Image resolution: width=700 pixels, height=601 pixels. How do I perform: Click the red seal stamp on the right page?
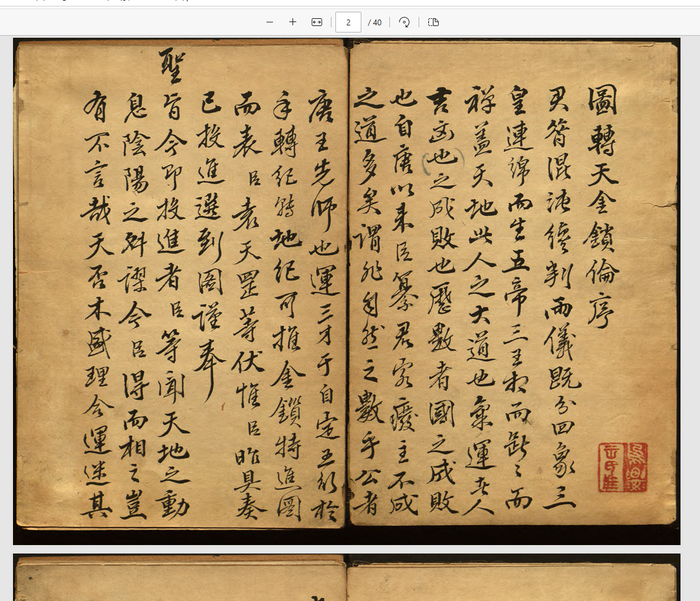[x=623, y=467]
